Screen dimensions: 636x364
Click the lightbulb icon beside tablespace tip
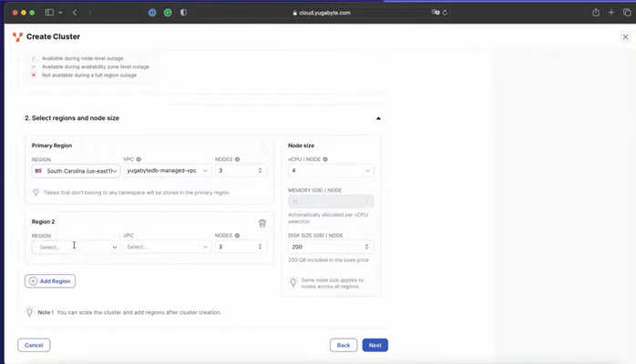36,192
